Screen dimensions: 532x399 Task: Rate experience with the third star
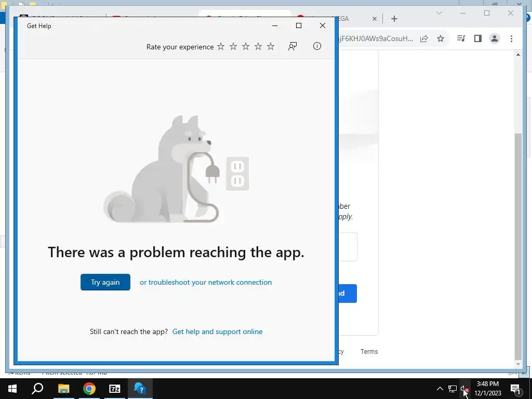246,46
